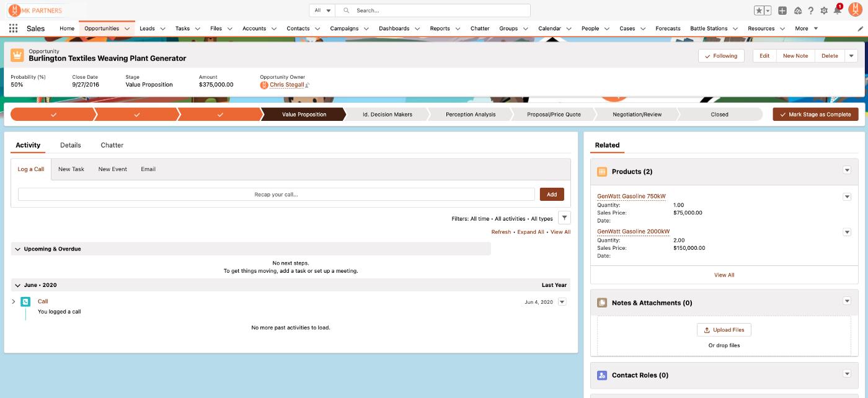Open the dropdown beside the Delete button
868x398 pixels.
click(x=851, y=56)
